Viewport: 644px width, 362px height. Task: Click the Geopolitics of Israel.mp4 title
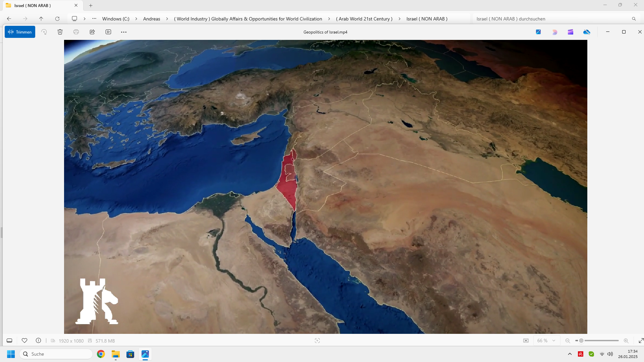pos(325,32)
